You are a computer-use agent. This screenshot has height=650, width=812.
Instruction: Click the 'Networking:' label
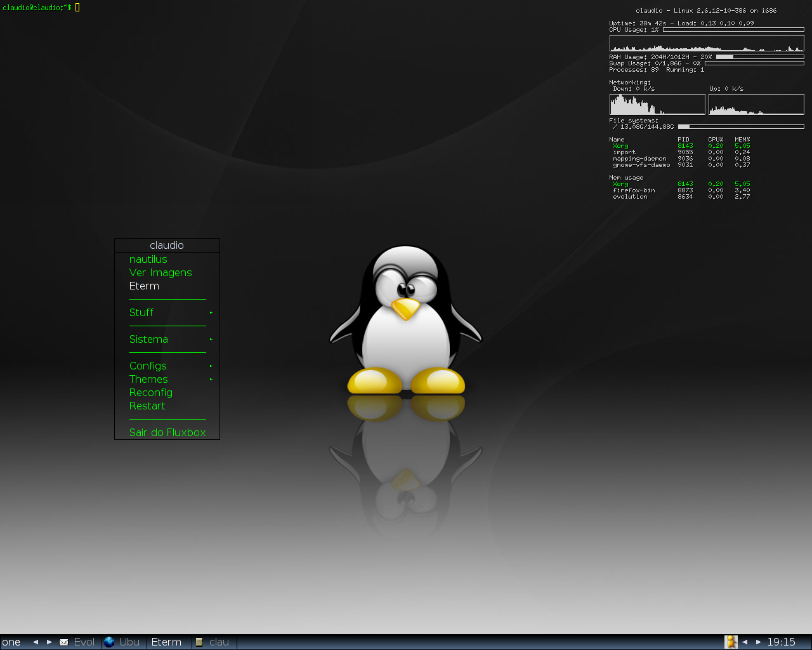pos(630,83)
